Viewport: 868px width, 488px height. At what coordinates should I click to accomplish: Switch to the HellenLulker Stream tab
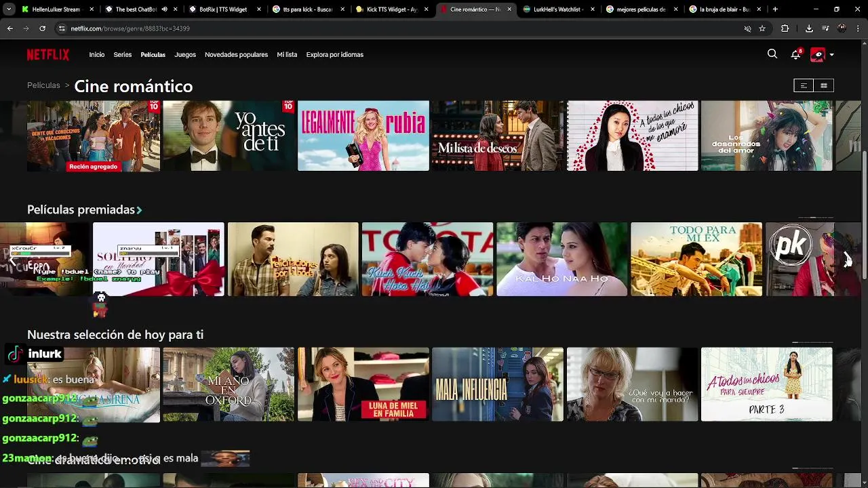tap(56, 9)
